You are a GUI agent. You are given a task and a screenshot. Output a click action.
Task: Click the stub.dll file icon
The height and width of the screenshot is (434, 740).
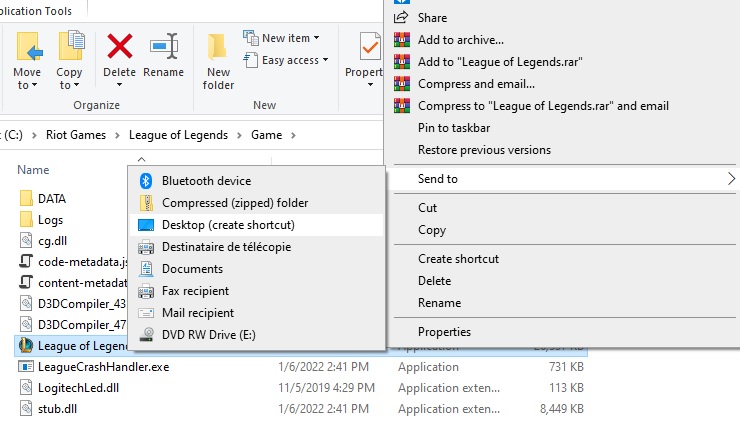[x=26, y=409]
